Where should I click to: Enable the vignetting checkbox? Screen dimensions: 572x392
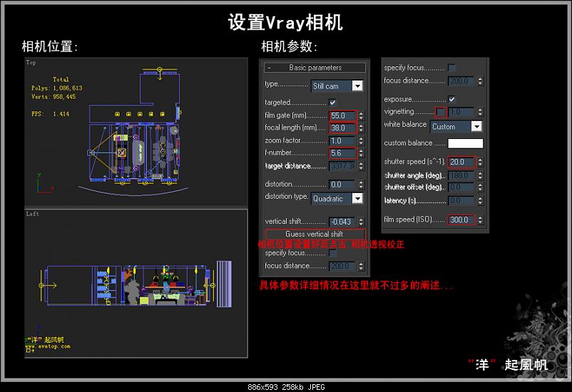(x=441, y=112)
